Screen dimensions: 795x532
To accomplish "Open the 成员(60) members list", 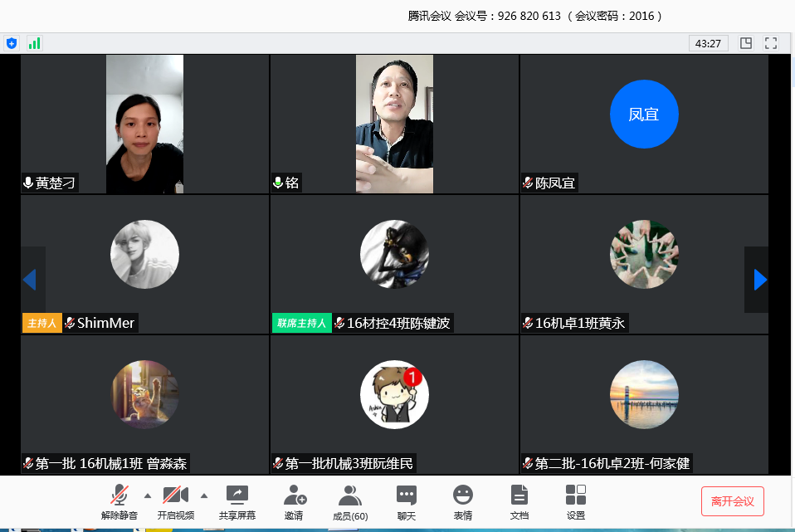I will [x=350, y=502].
